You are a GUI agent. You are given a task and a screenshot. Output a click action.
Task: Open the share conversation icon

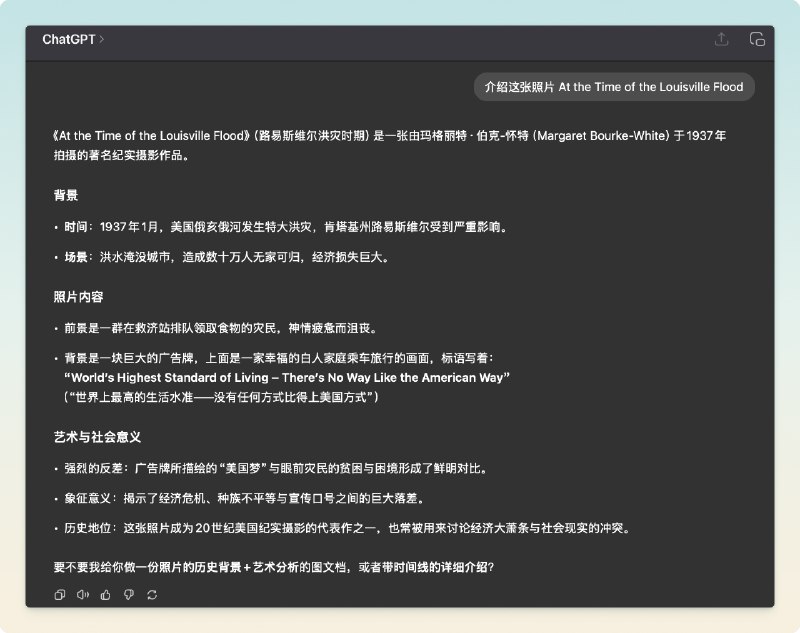tap(721, 40)
